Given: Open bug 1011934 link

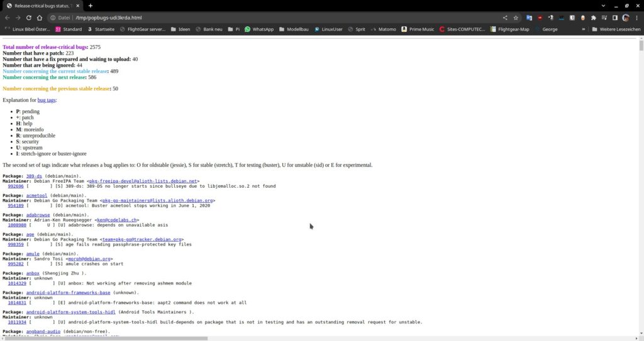Looking at the screenshot, I should [x=17, y=322].
